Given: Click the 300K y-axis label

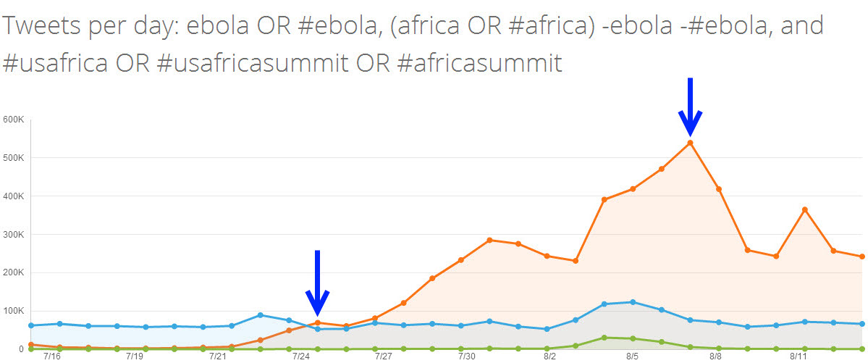Looking at the screenshot, I should click(14, 235).
